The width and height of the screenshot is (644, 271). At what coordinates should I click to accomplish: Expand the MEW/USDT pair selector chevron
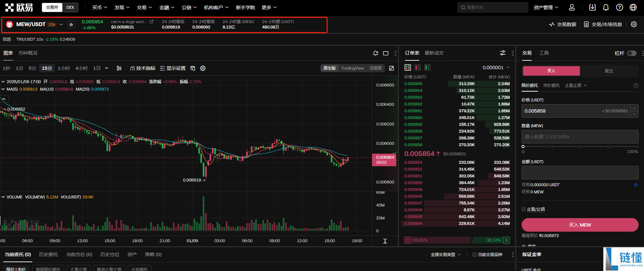pos(61,24)
